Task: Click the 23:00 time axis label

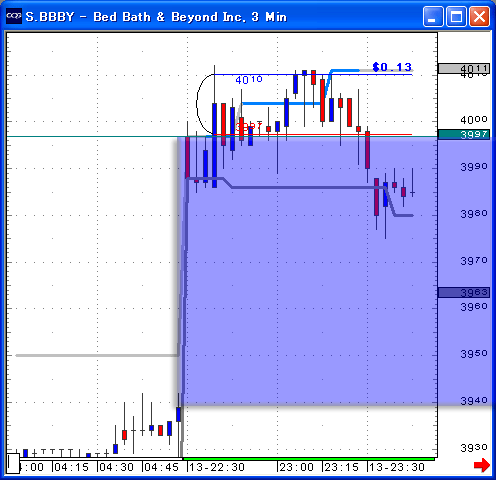Action: pos(296,467)
